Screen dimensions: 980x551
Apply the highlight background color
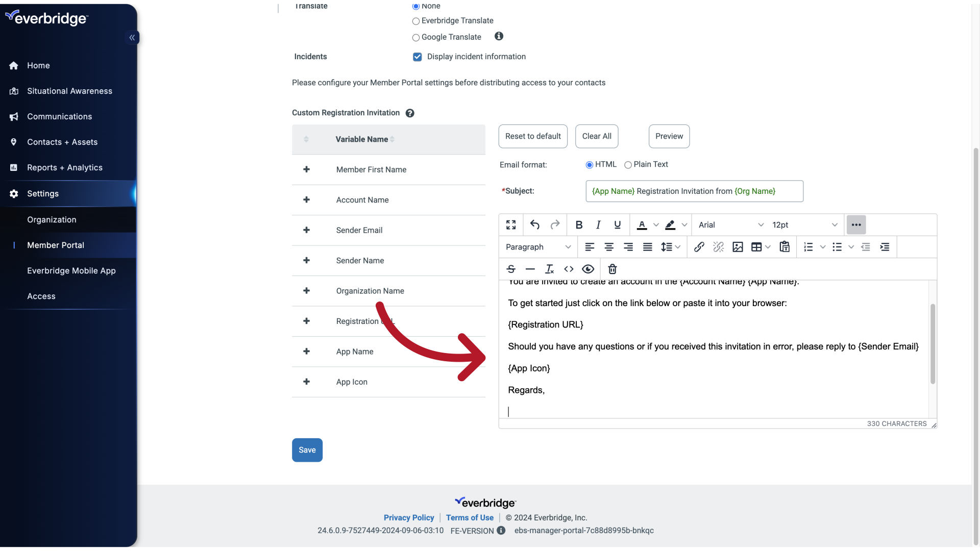point(670,224)
